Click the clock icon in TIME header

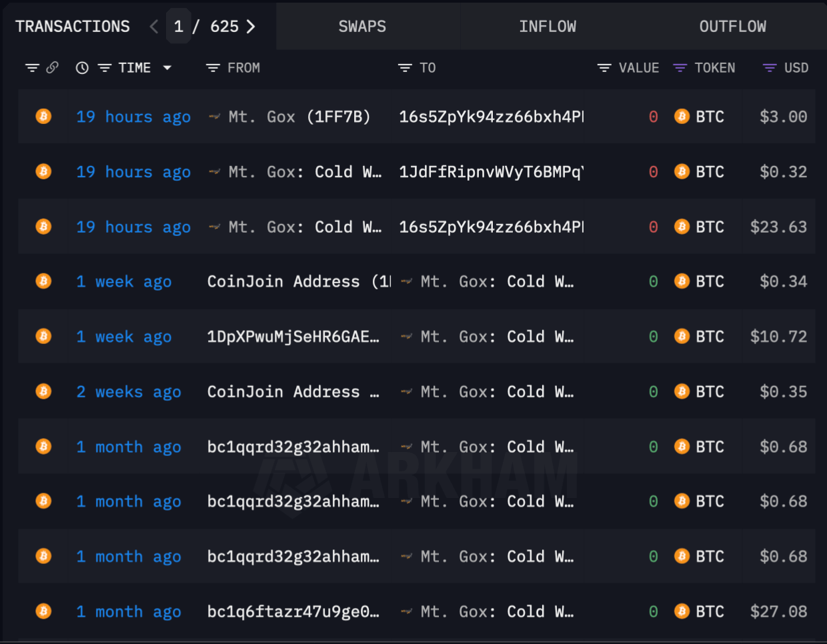tap(82, 68)
